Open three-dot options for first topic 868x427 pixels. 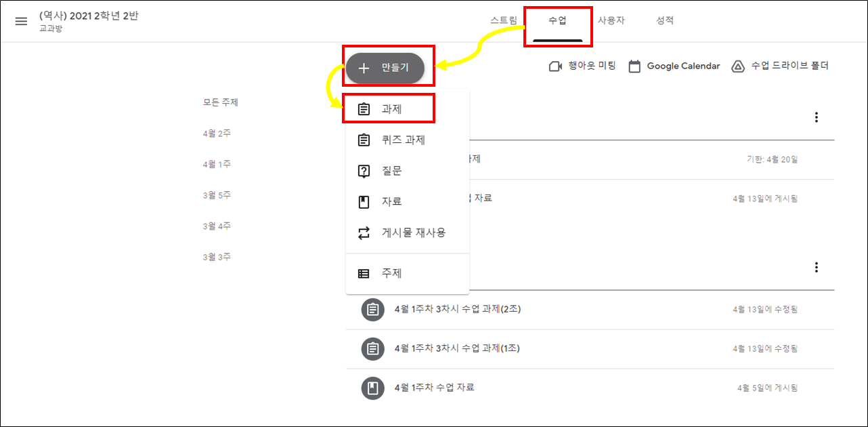tap(817, 117)
